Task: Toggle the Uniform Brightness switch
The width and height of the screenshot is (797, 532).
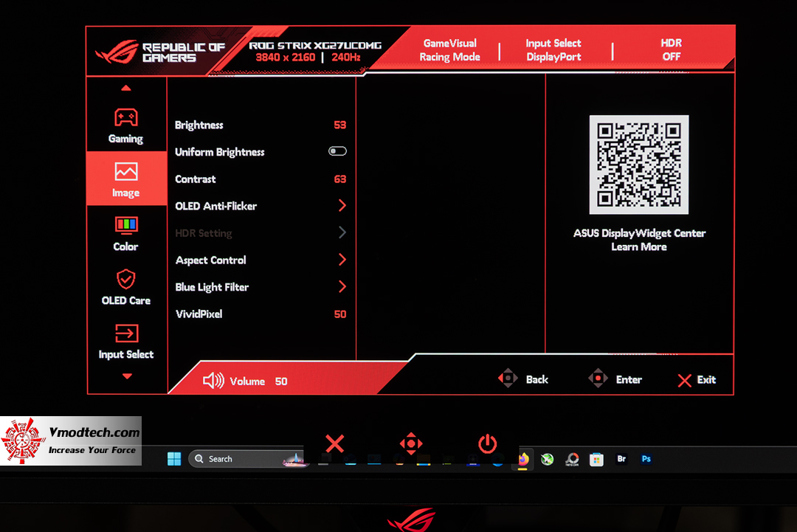Action: (337, 151)
